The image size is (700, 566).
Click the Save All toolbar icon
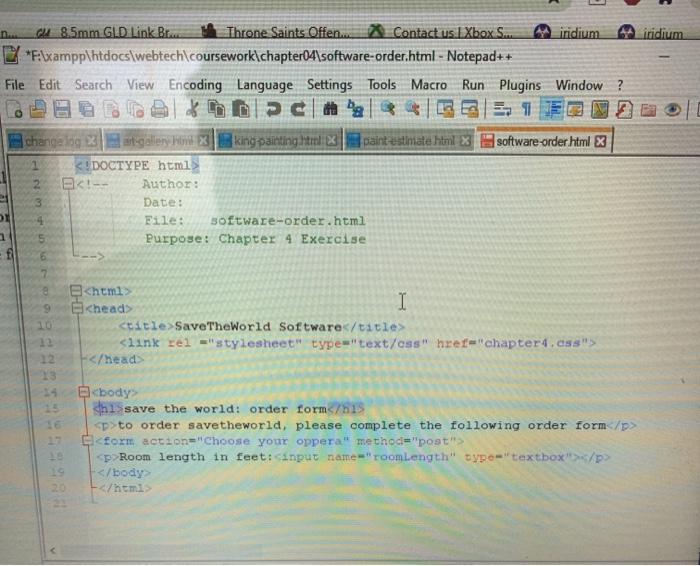pyautogui.click(x=87, y=109)
